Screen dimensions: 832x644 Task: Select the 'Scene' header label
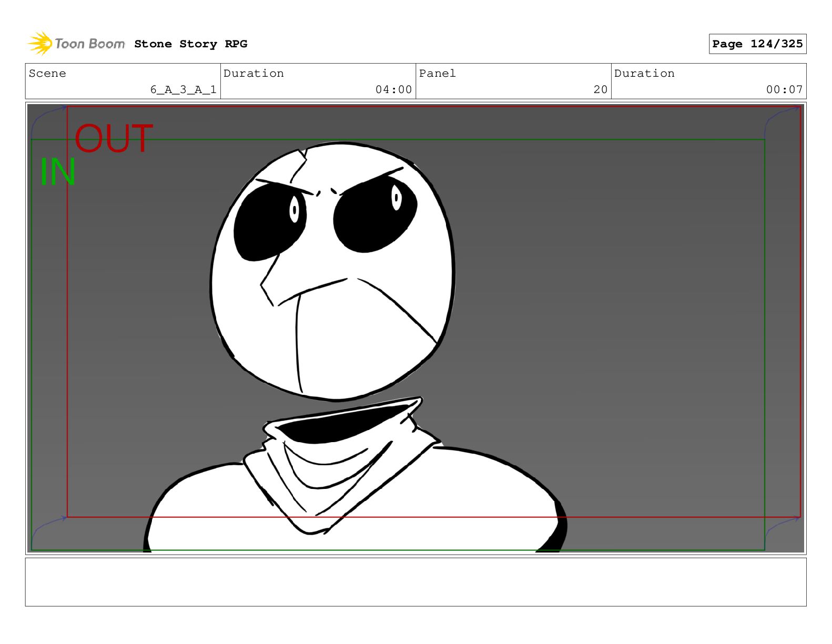pos(47,74)
